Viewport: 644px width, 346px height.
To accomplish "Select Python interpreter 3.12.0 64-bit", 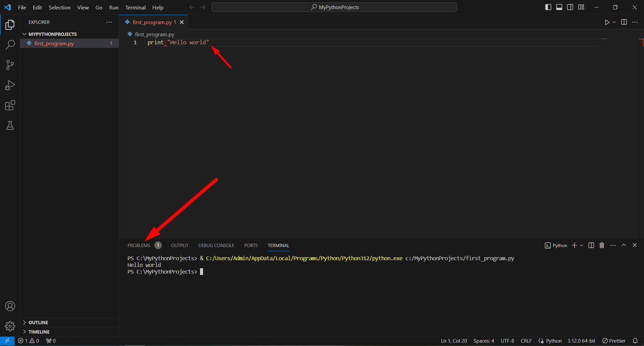I will click(581, 341).
